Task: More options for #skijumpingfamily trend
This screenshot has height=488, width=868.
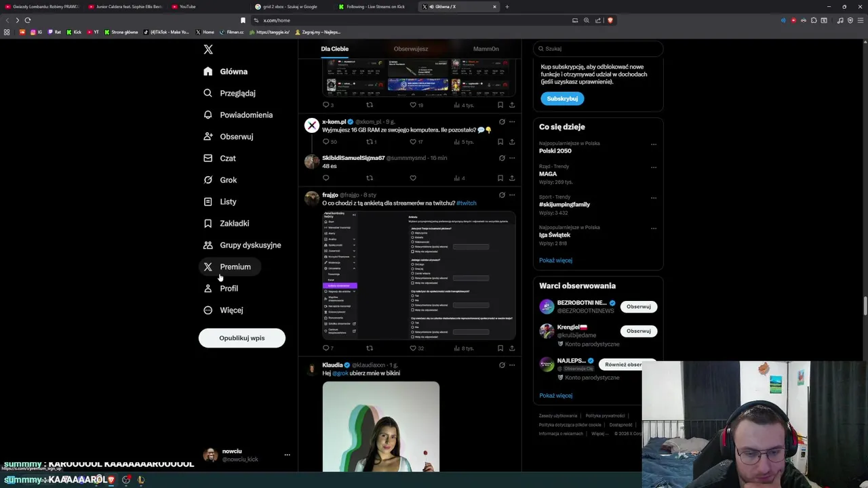Action: [x=654, y=198]
